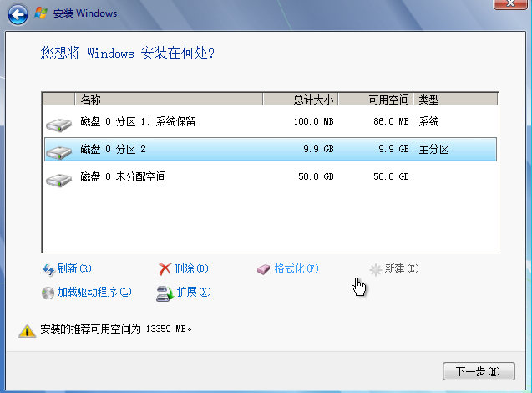Click the drive icon for 未分配空间
This screenshot has width=532, height=393.
(x=59, y=180)
